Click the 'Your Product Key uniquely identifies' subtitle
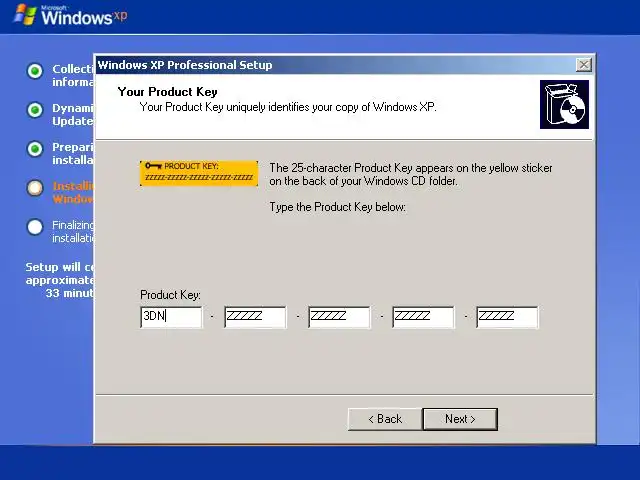640x480 pixels. tap(288, 107)
